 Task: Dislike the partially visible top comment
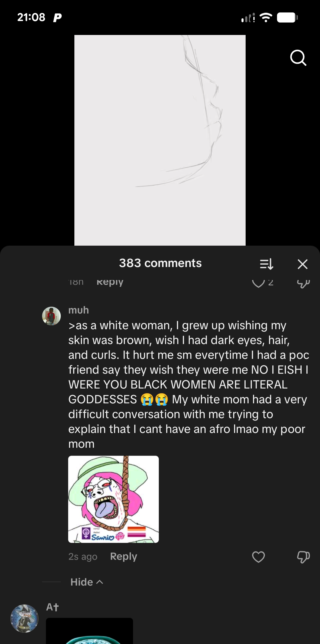pyautogui.click(x=303, y=284)
